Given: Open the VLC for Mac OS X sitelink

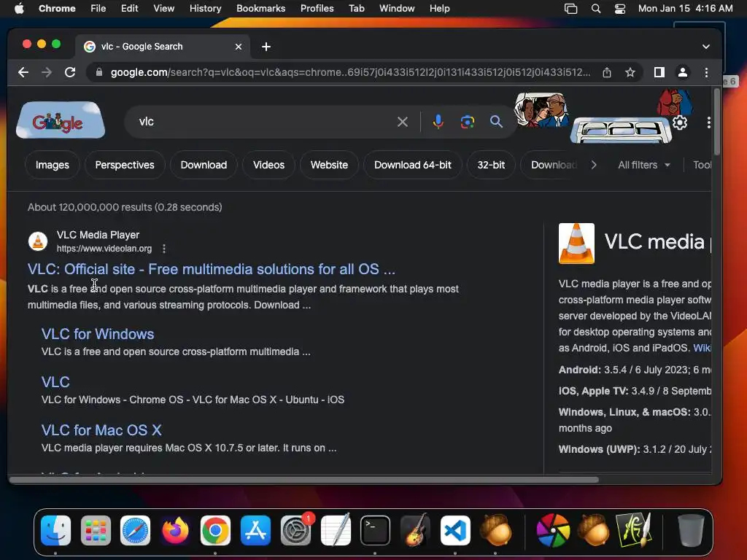Looking at the screenshot, I should click(x=101, y=430).
